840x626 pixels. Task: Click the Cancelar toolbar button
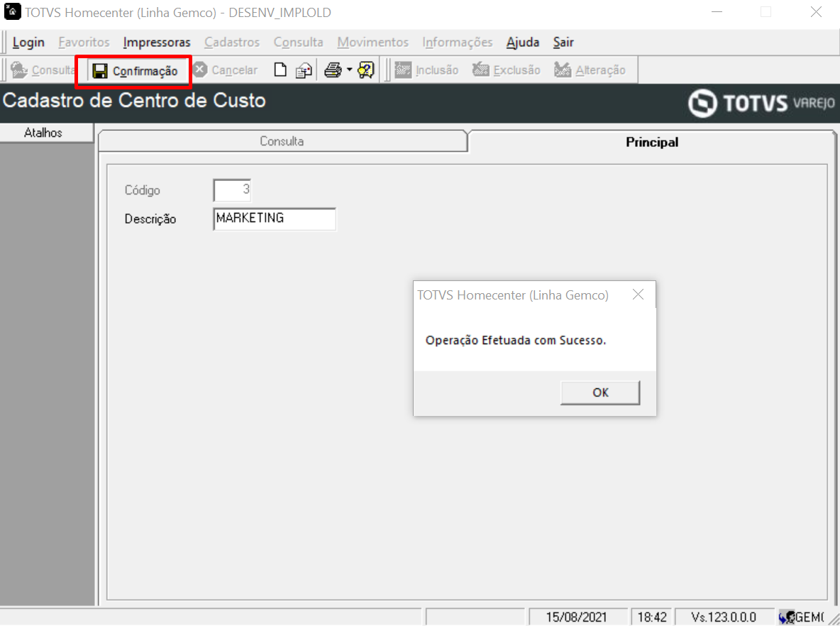pyautogui.click(x=226, y=70)
